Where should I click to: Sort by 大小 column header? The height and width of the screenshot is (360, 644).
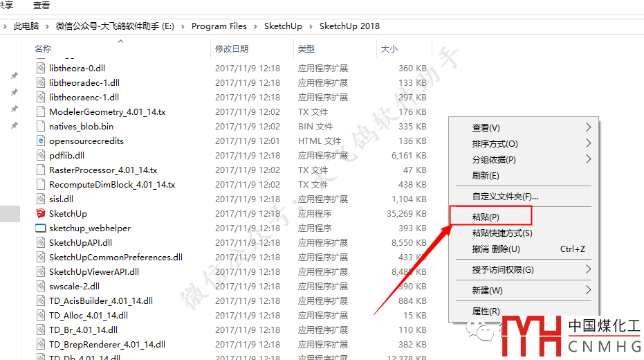(x=389, y=49)
